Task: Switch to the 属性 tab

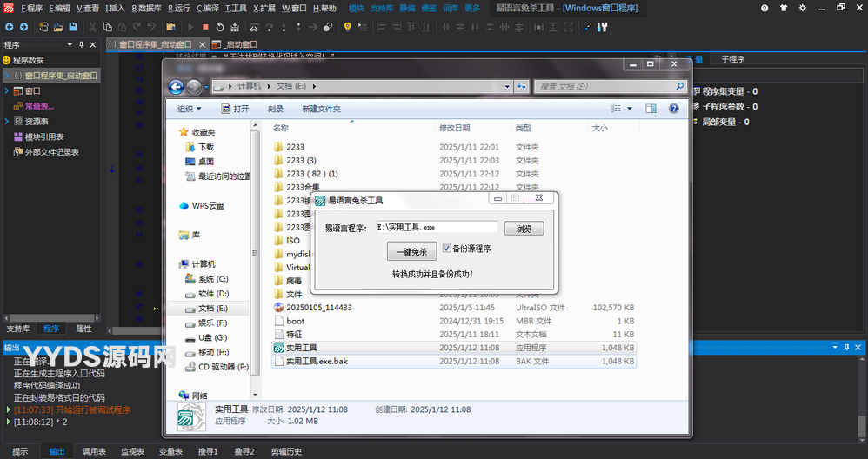Action: (83, 329)
